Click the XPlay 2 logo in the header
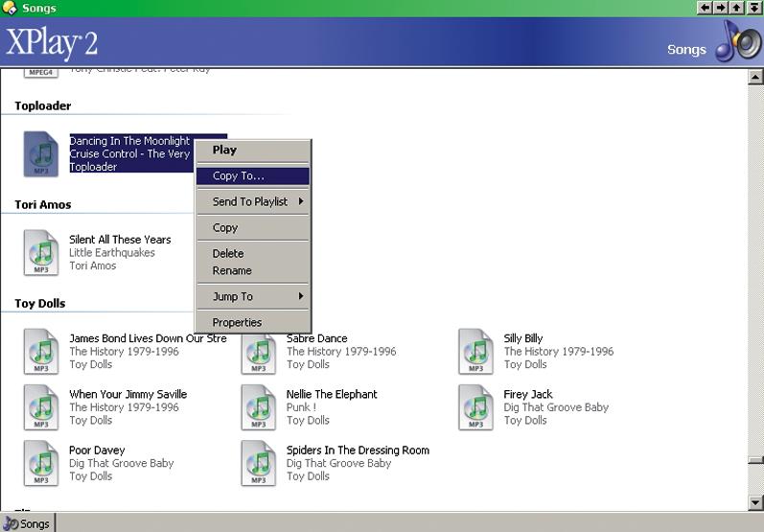This screenshot has width=764, height=532. 52,43
